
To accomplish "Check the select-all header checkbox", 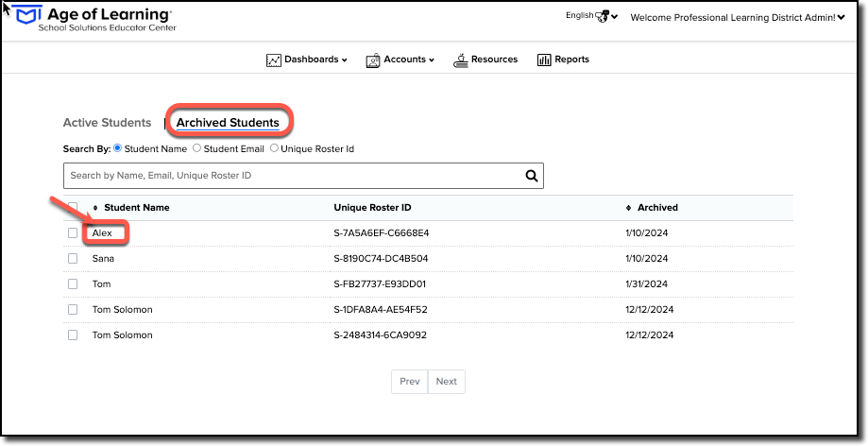I will click(73, 207).
